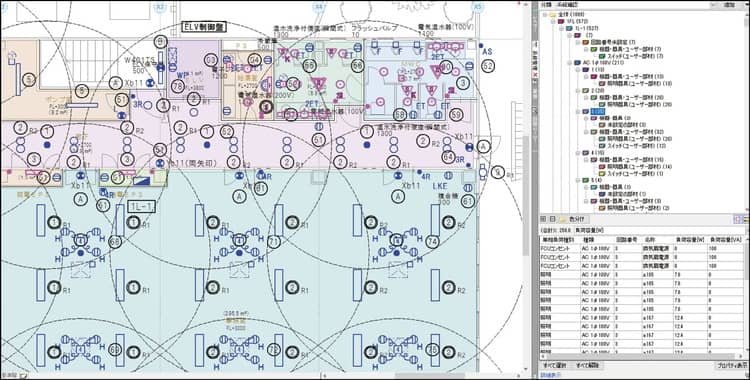Select circuit marker 68 on the plan
Screen dimensions: 750x380
pyautogui.click(x=115, y=242)
